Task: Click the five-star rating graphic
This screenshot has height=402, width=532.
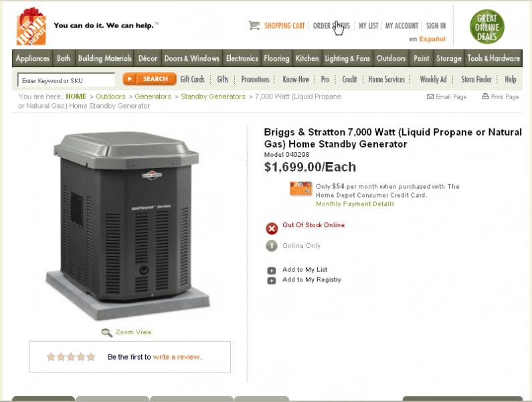Action: pyautogui.click(x=71, y=357)
